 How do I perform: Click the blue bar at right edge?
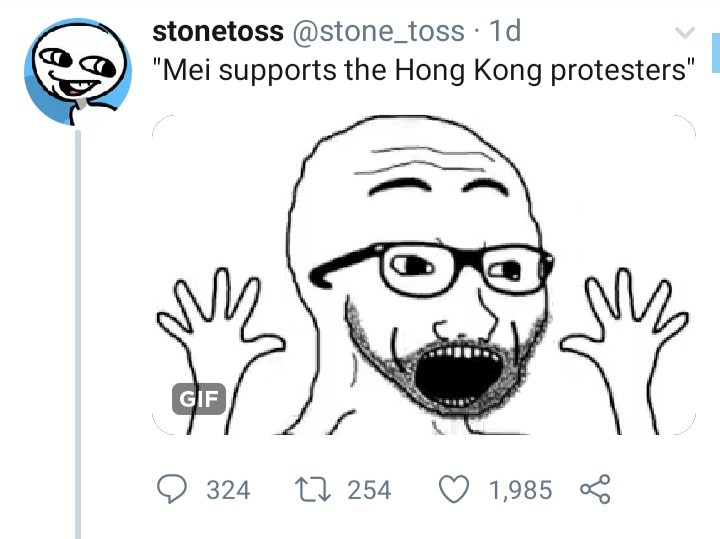[x=716, y=53]
